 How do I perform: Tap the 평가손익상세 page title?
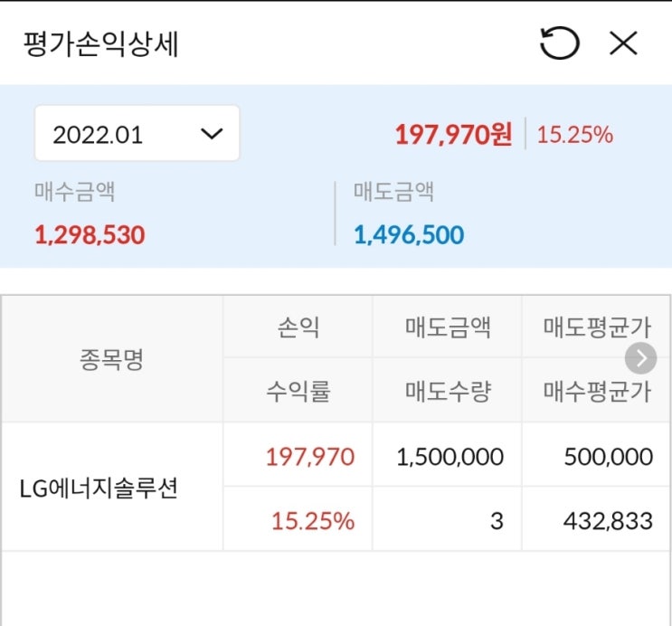click(100, 43)
